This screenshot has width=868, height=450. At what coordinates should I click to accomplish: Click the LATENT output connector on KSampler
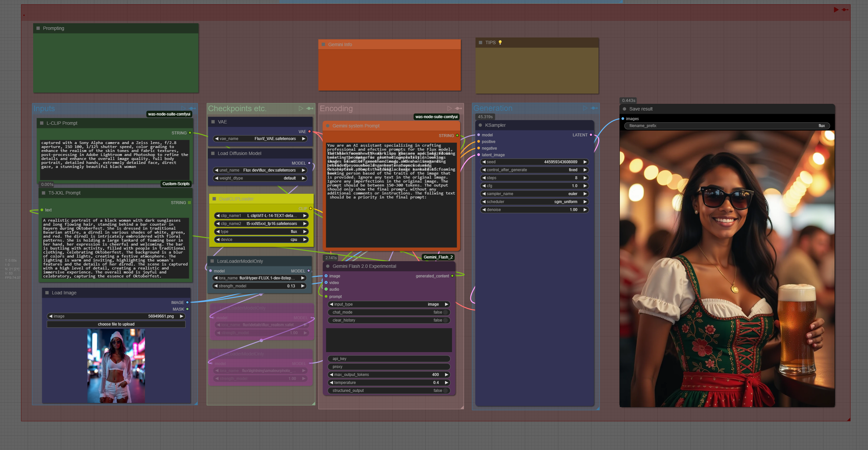(591, 135)
